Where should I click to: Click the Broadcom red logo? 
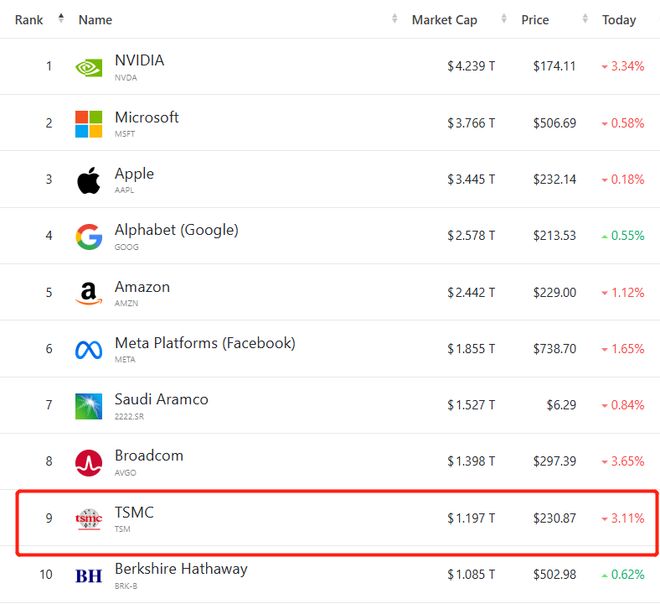[88, 463]
